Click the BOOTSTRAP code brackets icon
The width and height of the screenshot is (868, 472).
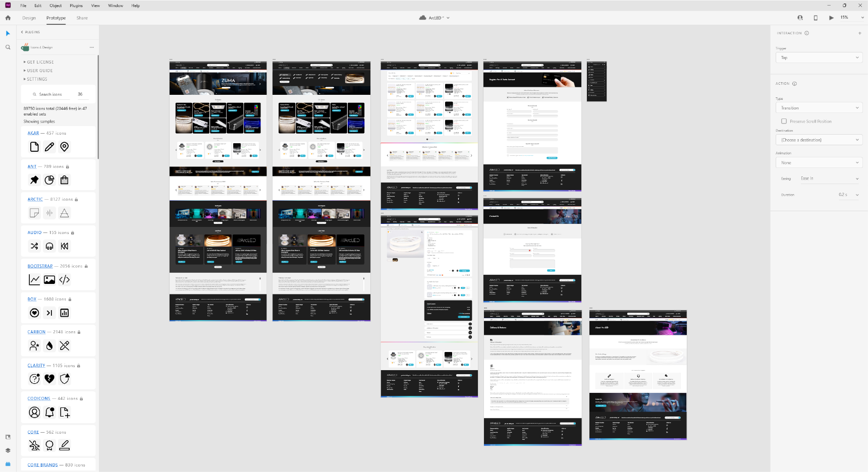pyautogui.click(x=65, y=279)
